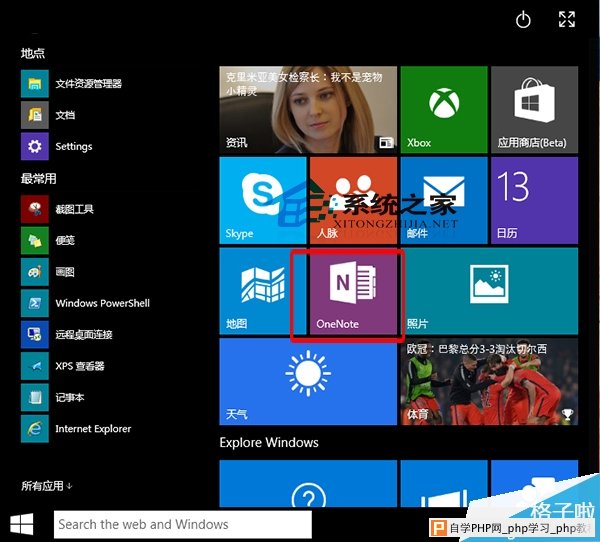
Task: Click the 文件资源管理器 text label
Action: coord(88,83)
